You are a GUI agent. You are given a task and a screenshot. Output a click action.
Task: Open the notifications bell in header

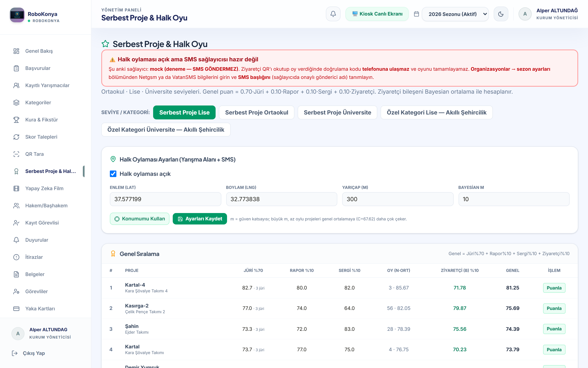tap(333, 14)
